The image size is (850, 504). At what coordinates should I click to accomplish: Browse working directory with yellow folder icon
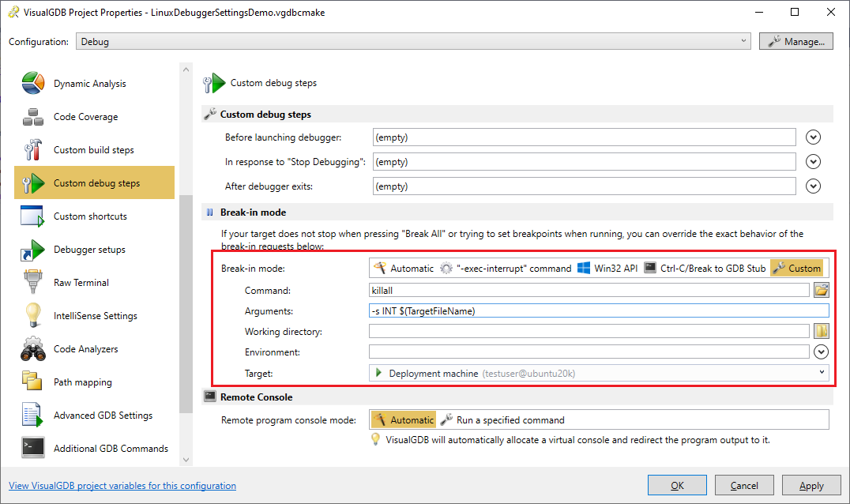click(x=822, y=331)
